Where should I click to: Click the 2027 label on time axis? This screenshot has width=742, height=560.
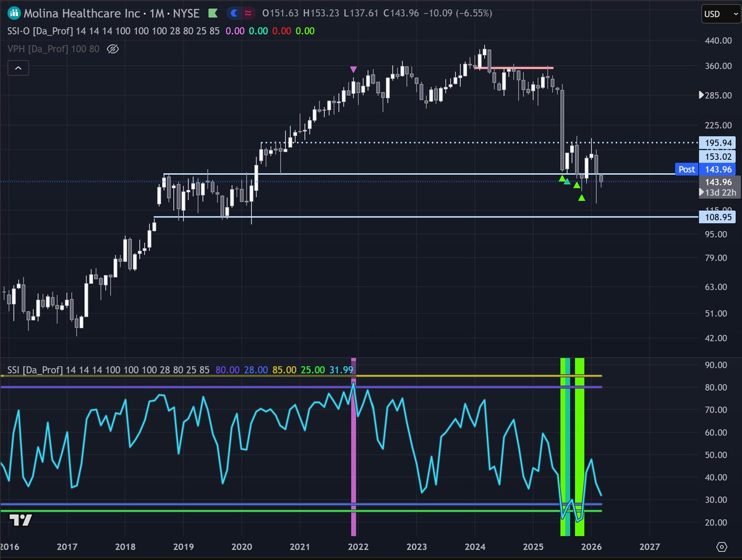point(650,547)
